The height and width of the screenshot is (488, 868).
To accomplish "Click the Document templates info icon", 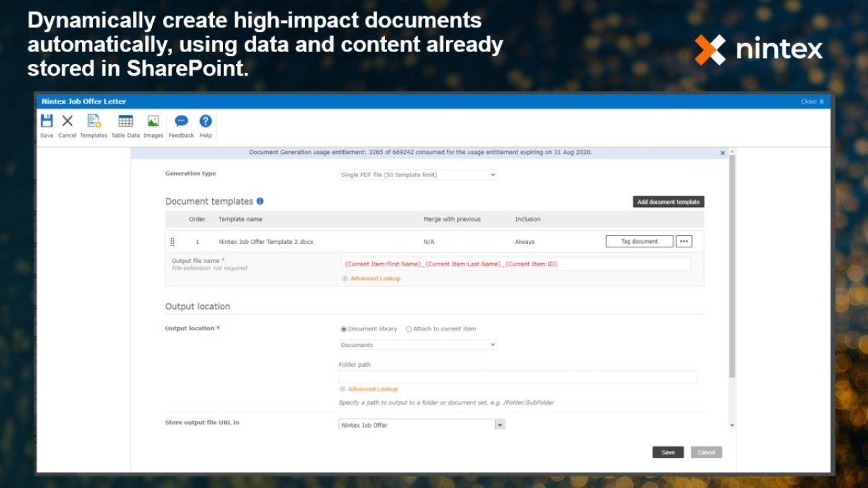I will (260, 201).
